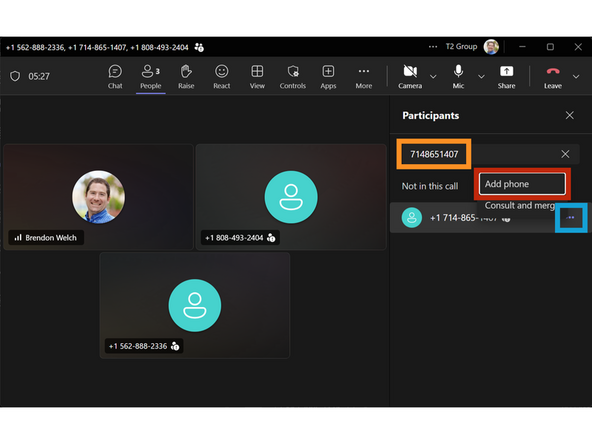Open the View layout options
This screenshot has width=592, height=444.
(257, 76)
